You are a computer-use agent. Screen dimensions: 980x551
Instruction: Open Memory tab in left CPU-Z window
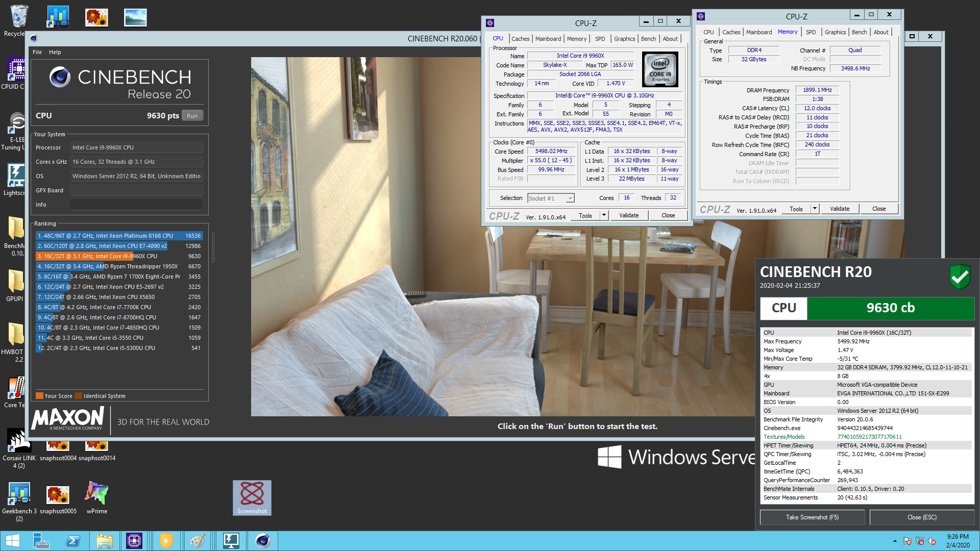(x=577, y=39)
